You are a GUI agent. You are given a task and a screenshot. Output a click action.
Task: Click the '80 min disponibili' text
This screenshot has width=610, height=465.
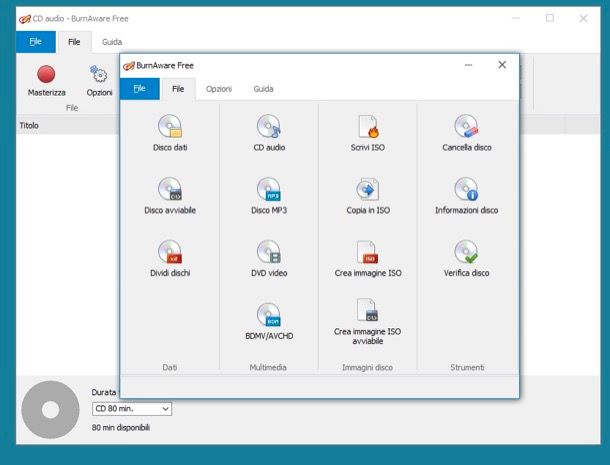121,428
